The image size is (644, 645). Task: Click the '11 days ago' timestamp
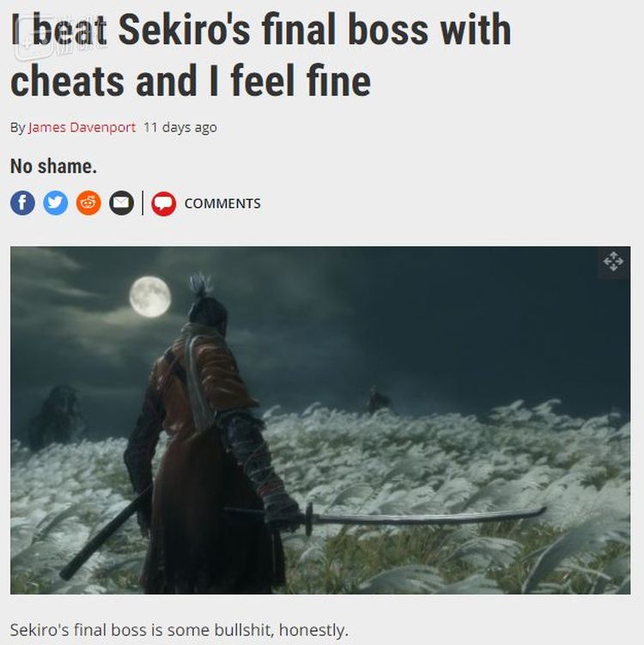click(x=179, y=127)
